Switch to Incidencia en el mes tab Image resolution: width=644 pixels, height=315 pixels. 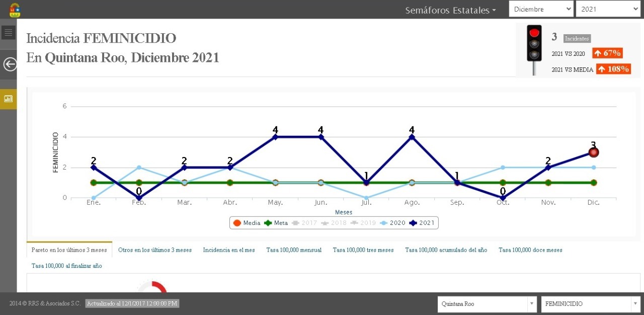coord(229,250)
